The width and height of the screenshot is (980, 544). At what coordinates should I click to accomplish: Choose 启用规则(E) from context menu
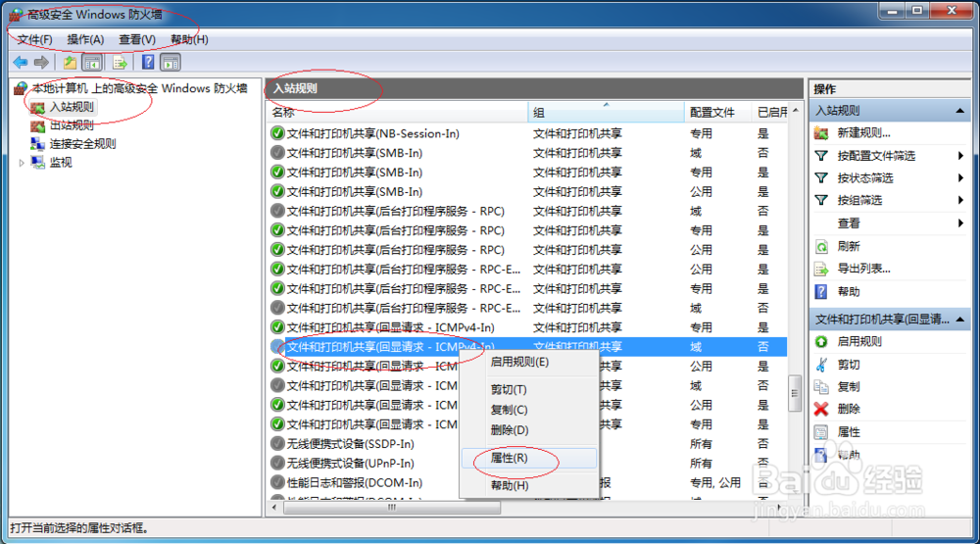529,362
